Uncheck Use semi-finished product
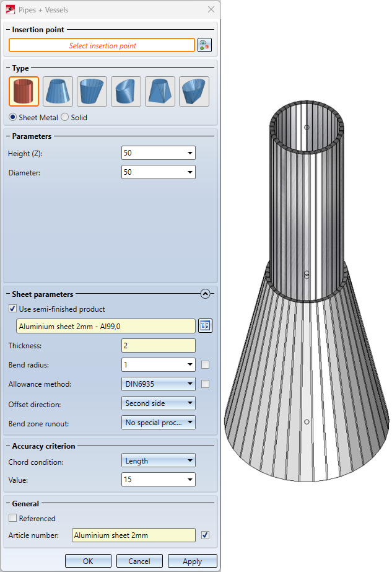392x572 pixels. 13,309
